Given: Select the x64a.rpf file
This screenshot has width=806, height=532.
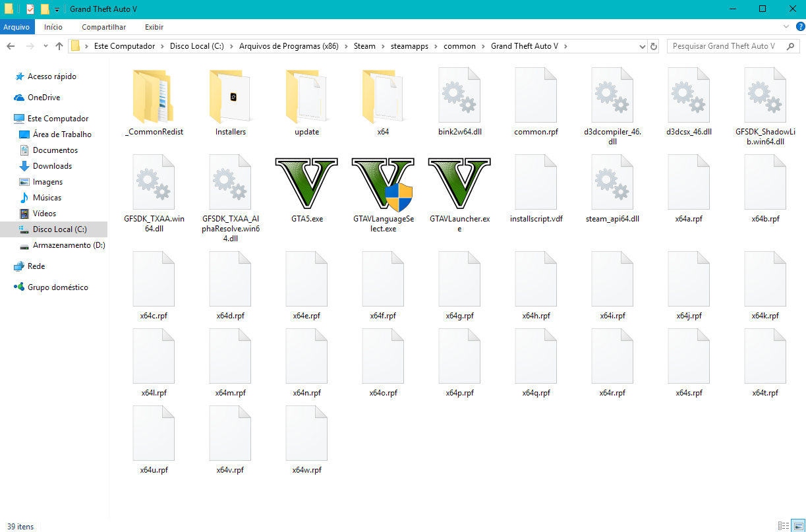Looking at the screenshot, I should (689, 181).
